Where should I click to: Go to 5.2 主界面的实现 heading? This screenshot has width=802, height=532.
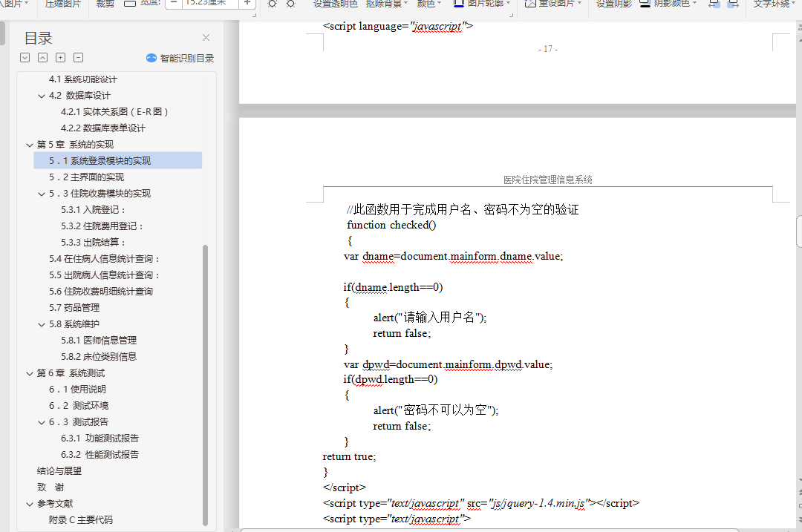click(x=86, y=177)
